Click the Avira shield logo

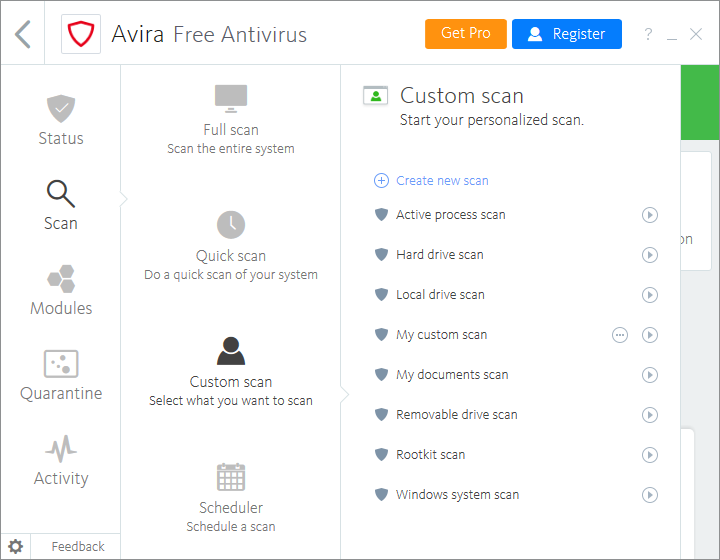coord(78,34)
